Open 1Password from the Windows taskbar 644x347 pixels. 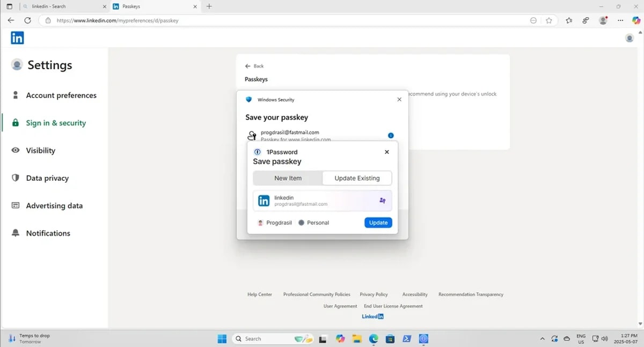click(x=423, y=338)
